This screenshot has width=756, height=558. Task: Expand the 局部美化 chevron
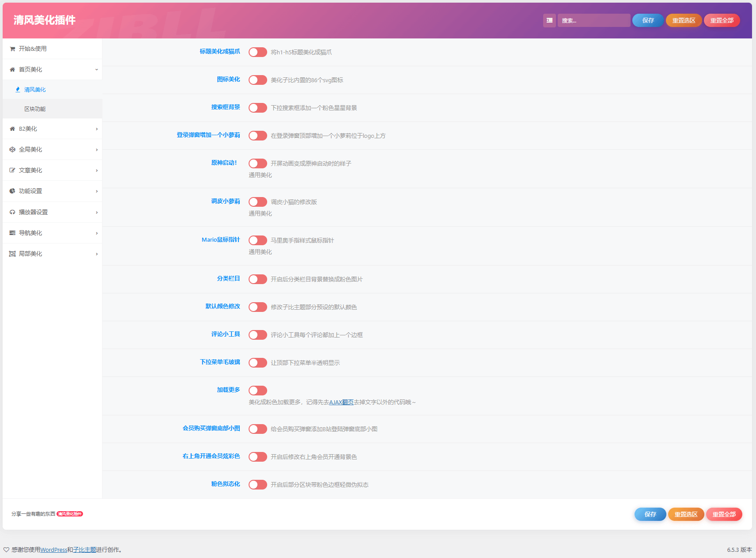coord(97,254)
